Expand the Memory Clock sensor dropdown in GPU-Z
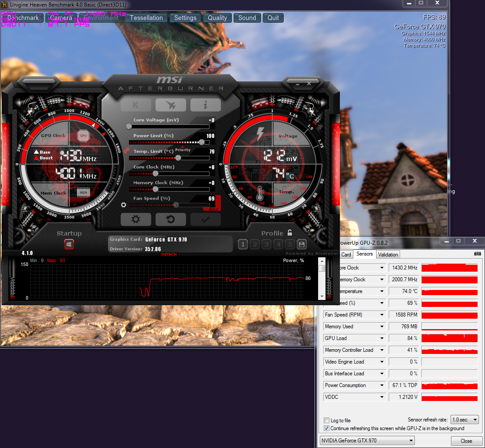 [382, 280]
